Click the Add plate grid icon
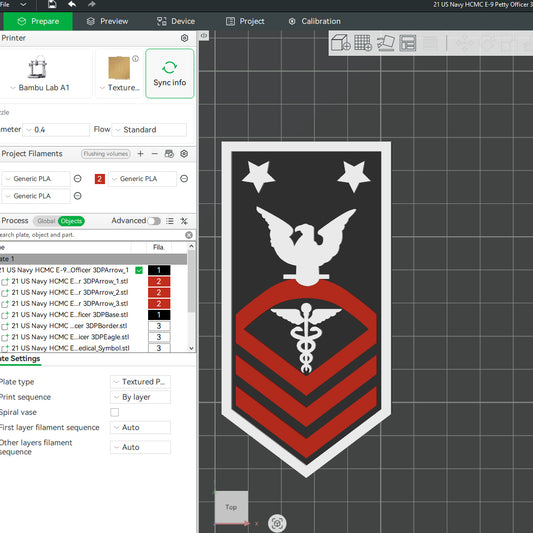This screenshot has height=533, width=533. [363, 43]
